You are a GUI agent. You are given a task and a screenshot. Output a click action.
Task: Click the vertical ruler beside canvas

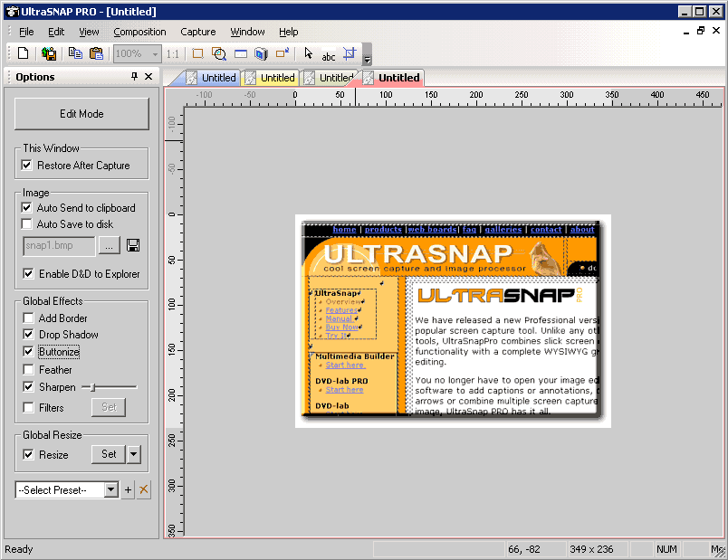(x=174, y=322)
